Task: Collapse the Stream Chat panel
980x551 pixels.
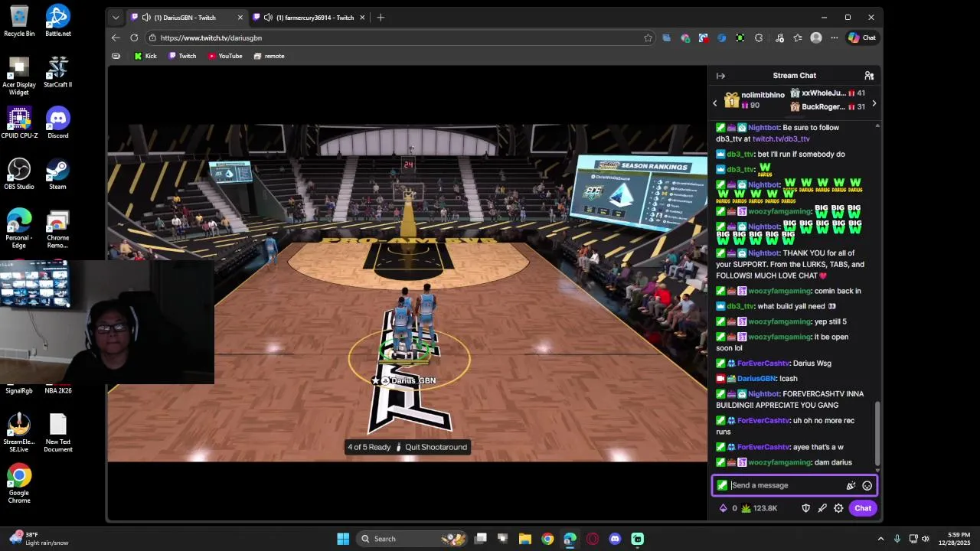Action: point(720,76)
